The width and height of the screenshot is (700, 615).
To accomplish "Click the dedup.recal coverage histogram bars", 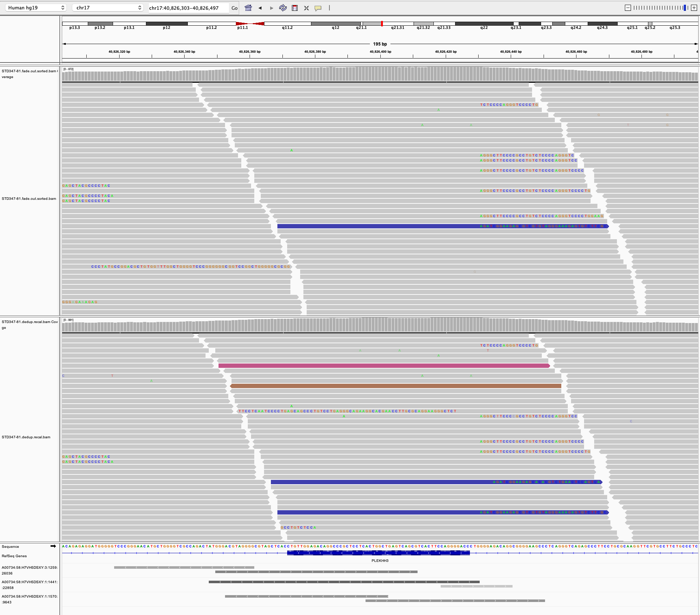I will point(380,324).
